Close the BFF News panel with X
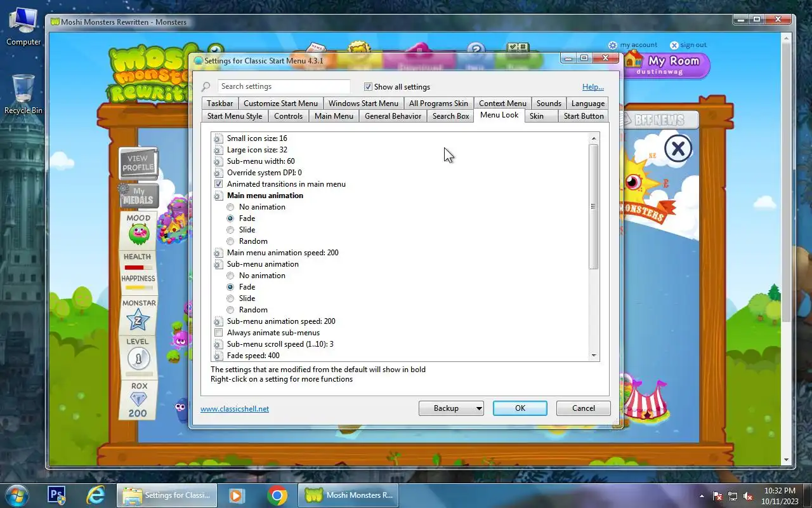 (x=678, y=149)
